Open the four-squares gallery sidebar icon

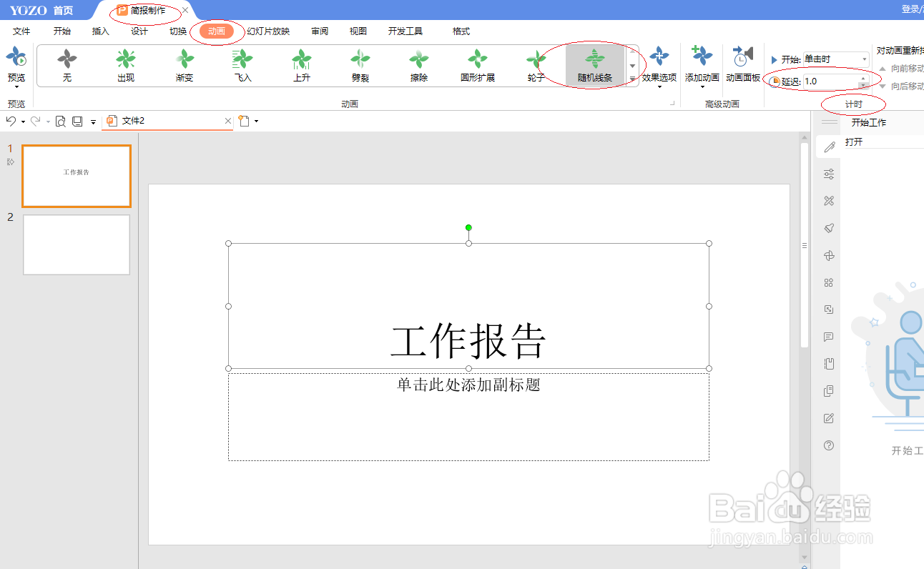click(x=829, y=282)
